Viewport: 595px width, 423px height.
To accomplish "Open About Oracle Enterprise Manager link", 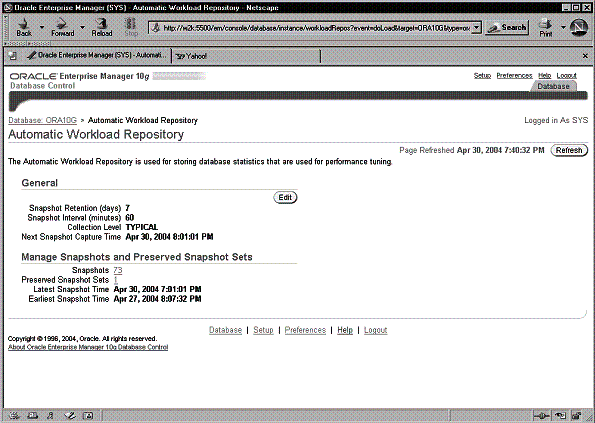I will (88, 347).
